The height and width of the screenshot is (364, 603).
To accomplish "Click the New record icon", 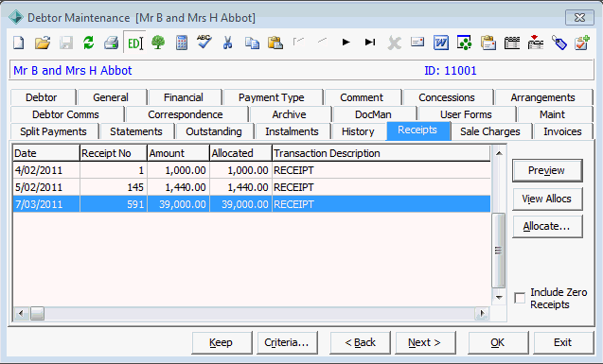I will 19,43.
